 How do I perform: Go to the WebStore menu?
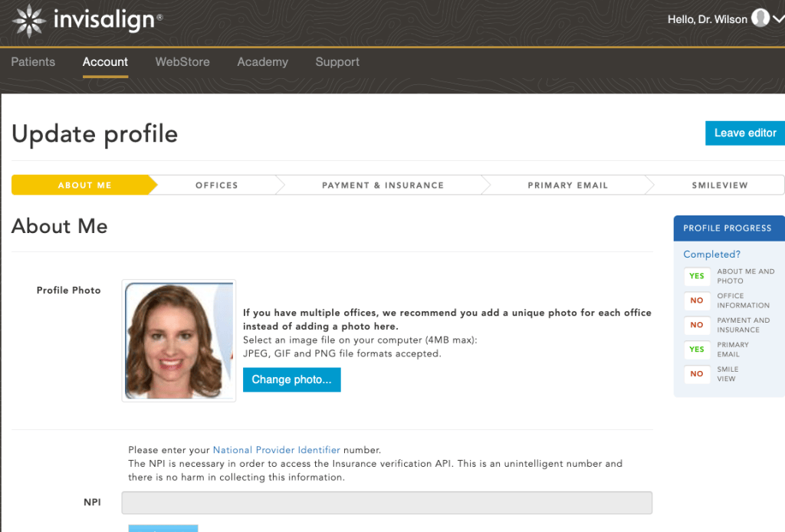(182, 62)
